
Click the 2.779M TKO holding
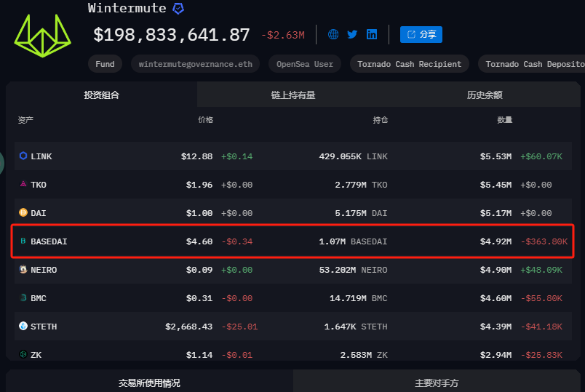(x=361, y=185)
